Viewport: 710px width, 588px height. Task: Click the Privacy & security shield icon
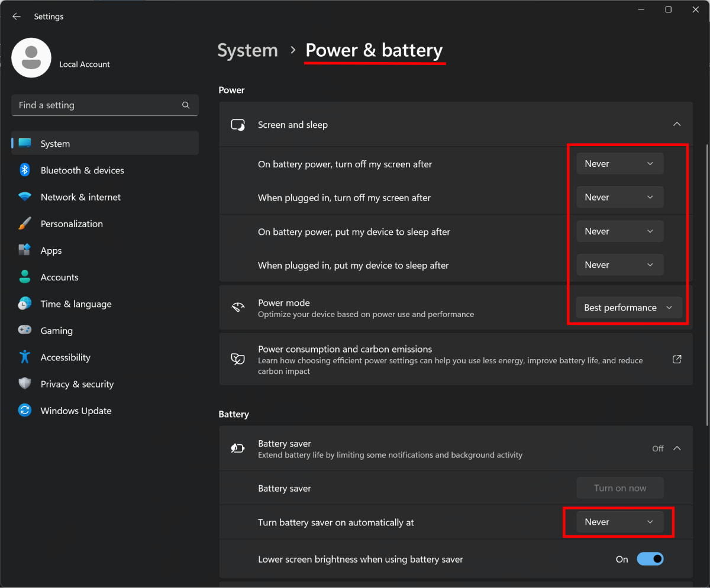click(x=25, y=384)
